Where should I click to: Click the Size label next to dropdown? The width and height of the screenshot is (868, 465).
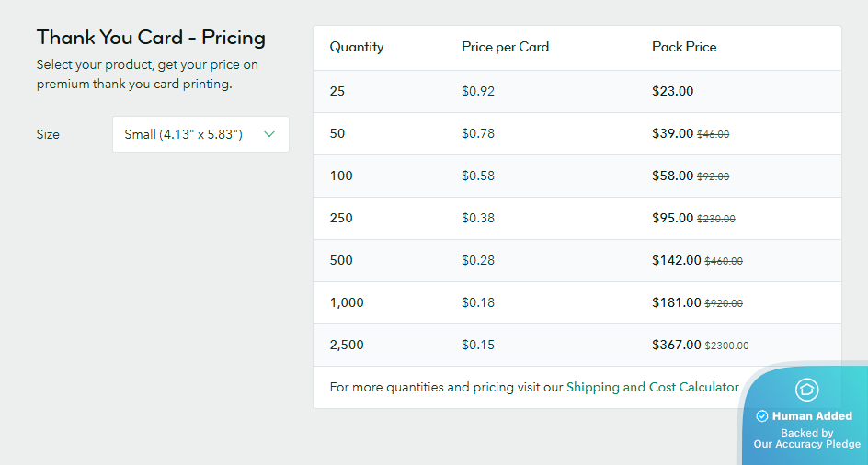(x=48, y=134)
